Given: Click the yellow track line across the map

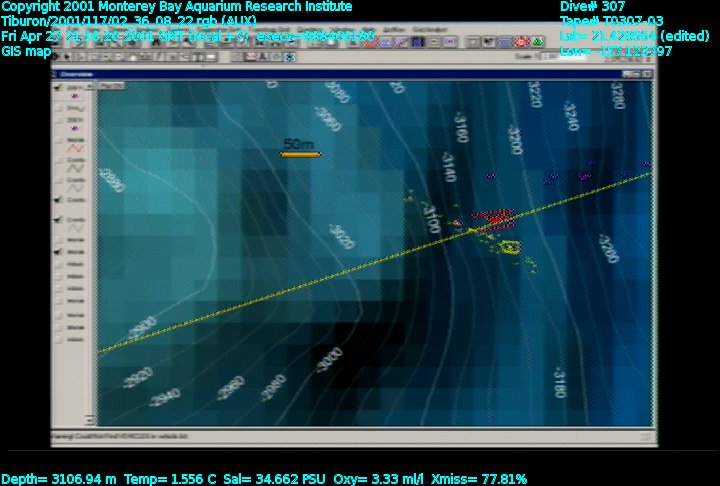Looking at the screenshot, I should pyautogui.click(x=300, y=288).
